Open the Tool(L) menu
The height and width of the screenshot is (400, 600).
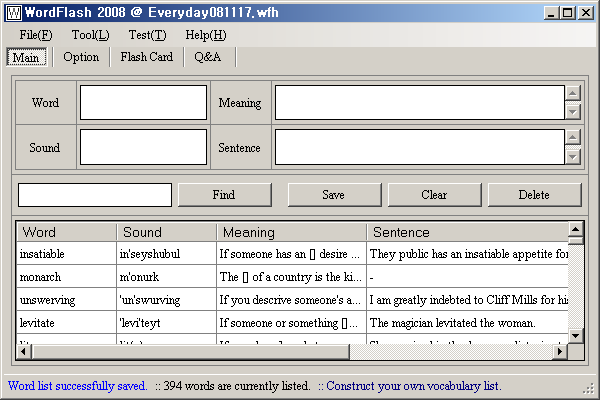tap(90, 35)
